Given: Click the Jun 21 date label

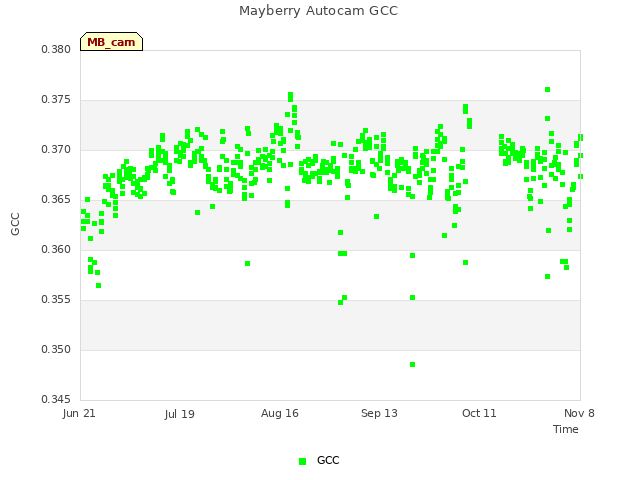Looking at the screenshot, I should [79, 413].
